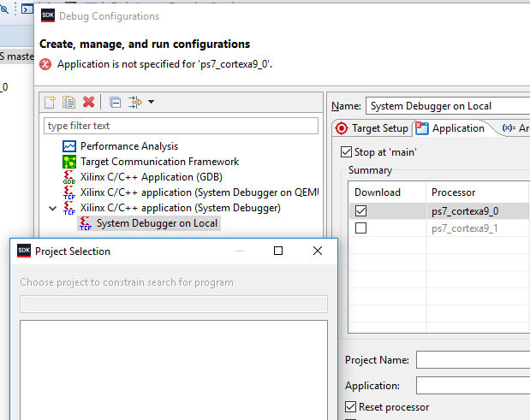Image resolution: width=530 pixels, height=420 pixels.
Task: Collapse the System Debugger tree node
Action: (x=52, y=208)
